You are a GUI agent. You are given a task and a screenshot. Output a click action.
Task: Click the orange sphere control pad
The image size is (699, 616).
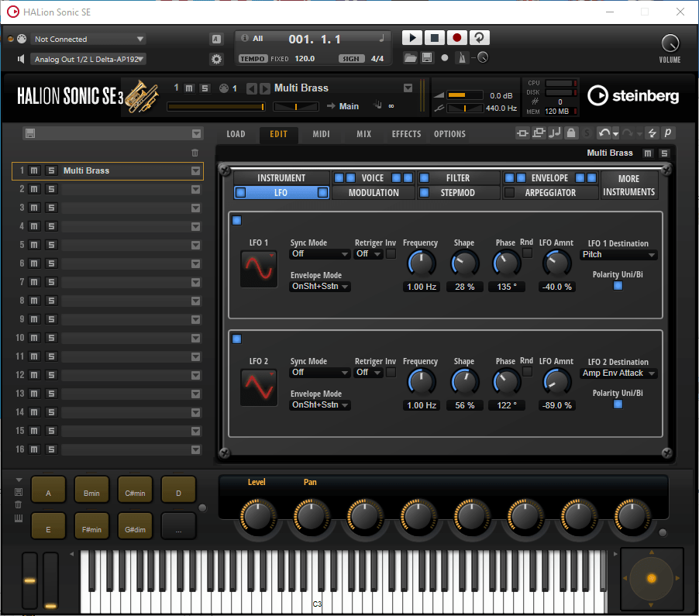click(x=651, y=578)
